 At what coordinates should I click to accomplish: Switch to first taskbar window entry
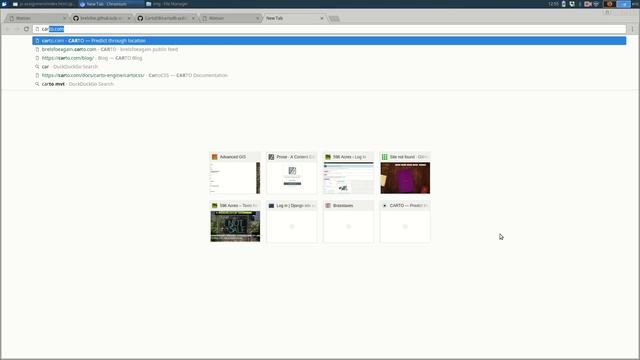tap(44, 4)
